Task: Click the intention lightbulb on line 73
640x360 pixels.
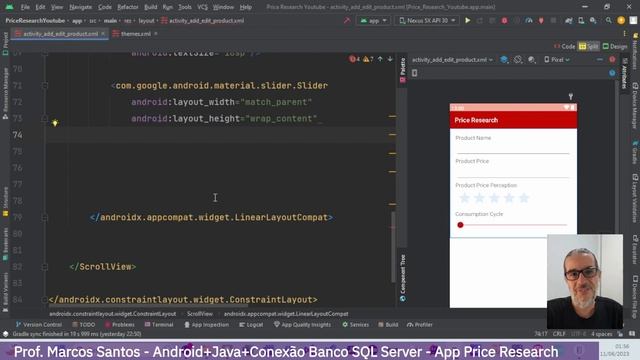Action: 55,123
